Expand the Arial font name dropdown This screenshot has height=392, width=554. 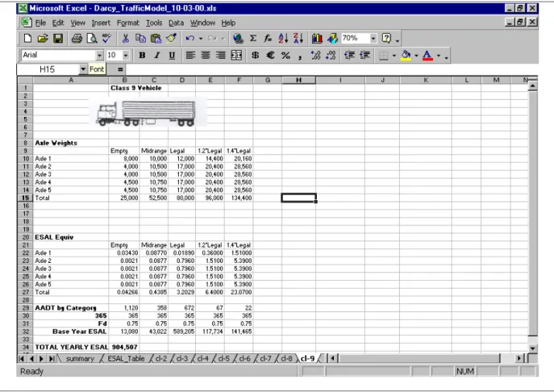[99, 56]
